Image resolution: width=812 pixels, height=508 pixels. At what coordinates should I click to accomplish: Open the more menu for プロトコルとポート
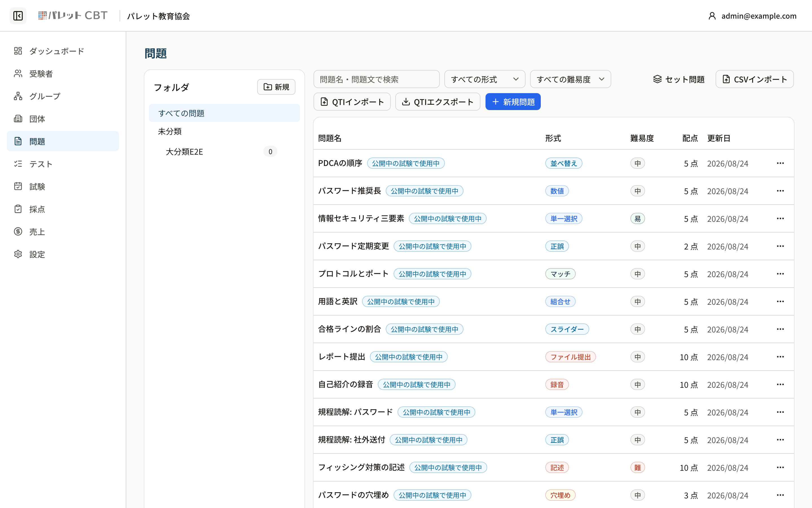[x=780, y=274]
